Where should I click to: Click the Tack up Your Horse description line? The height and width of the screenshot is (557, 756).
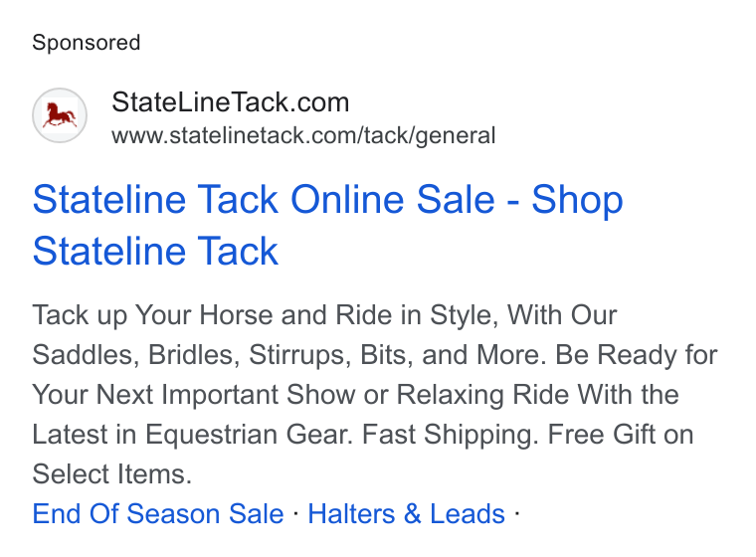tap(324, 315)
